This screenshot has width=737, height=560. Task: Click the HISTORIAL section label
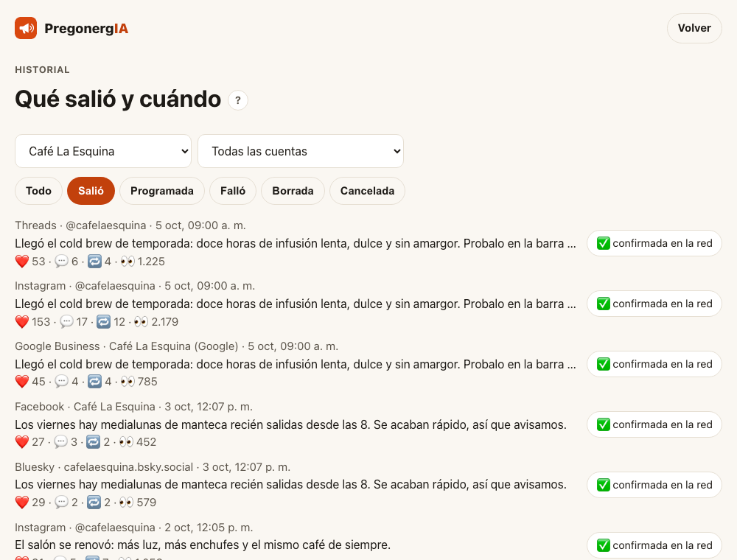pyautogui.click(x=42, y=70)
